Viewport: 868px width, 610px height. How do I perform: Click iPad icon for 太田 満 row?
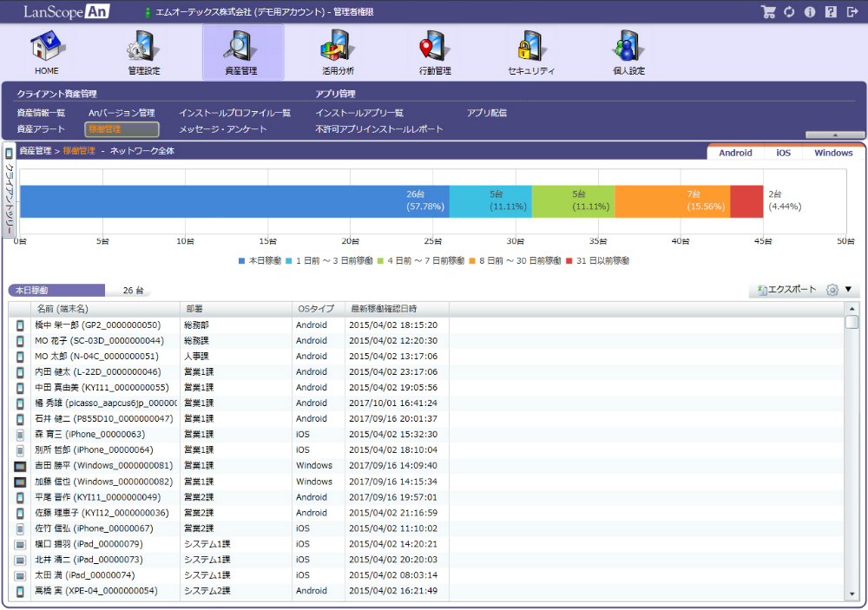20,575
